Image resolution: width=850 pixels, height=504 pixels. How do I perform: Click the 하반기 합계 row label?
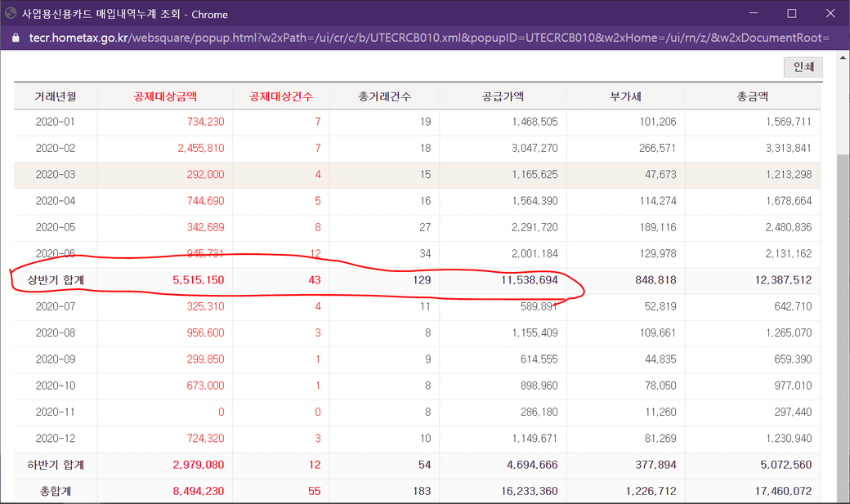point(56,466)
